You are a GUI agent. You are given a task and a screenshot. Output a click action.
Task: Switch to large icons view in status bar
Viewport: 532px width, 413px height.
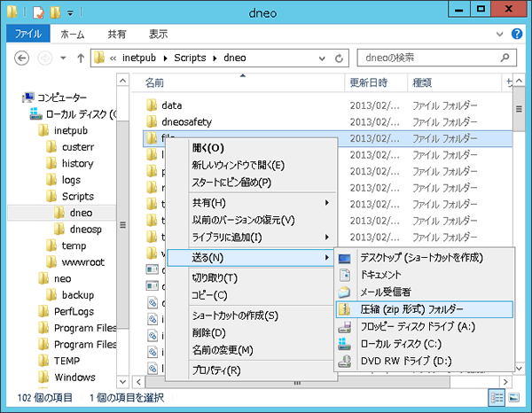(x=515, y=398)
